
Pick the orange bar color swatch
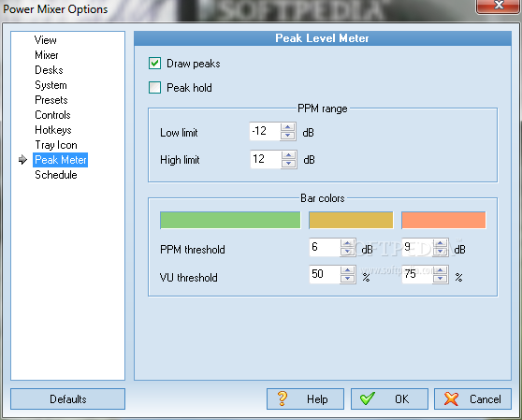[x=443, y=220]
